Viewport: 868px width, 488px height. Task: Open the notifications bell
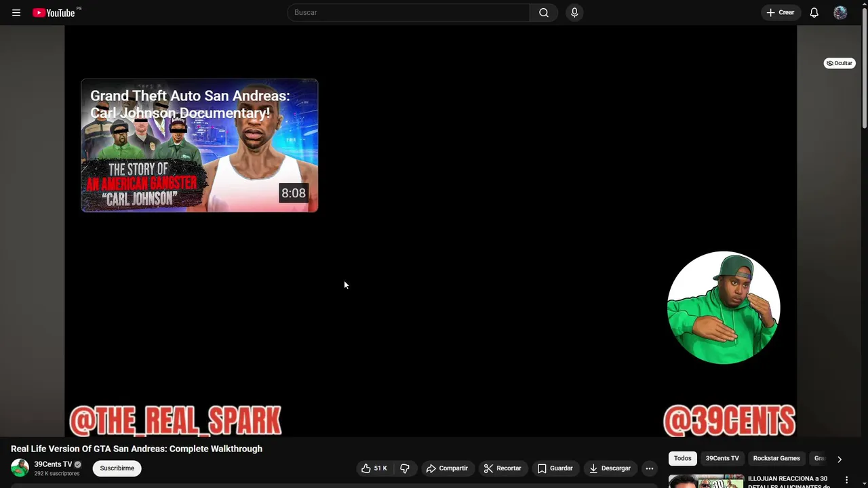coord(814,12)
